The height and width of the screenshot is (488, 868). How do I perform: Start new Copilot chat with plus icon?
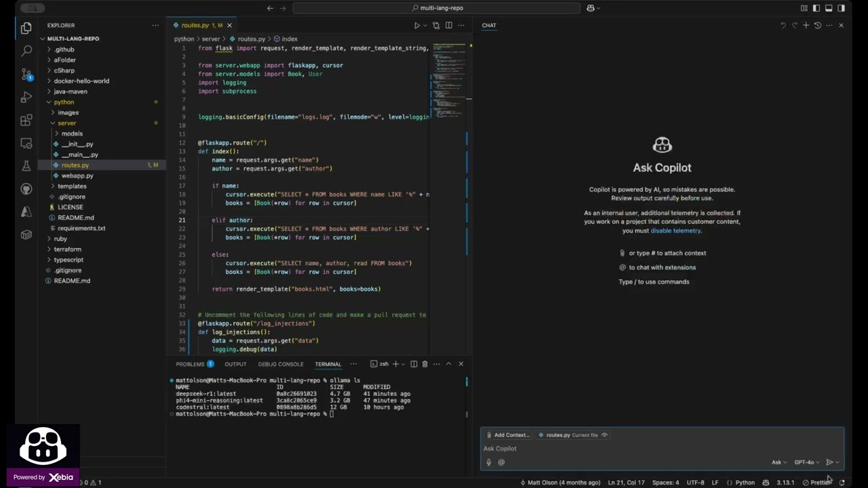806,25
